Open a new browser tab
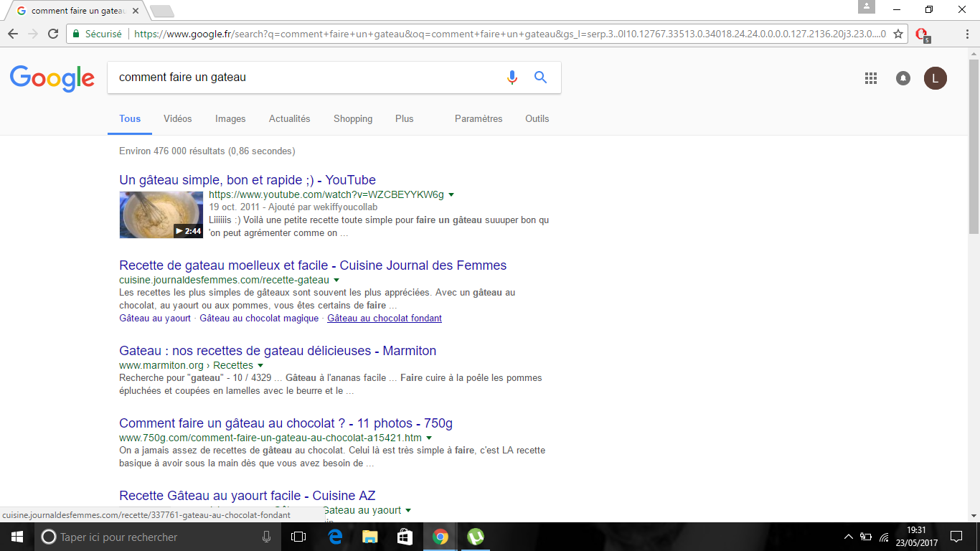Screen dimensions: 980x551 click(162, 11)
